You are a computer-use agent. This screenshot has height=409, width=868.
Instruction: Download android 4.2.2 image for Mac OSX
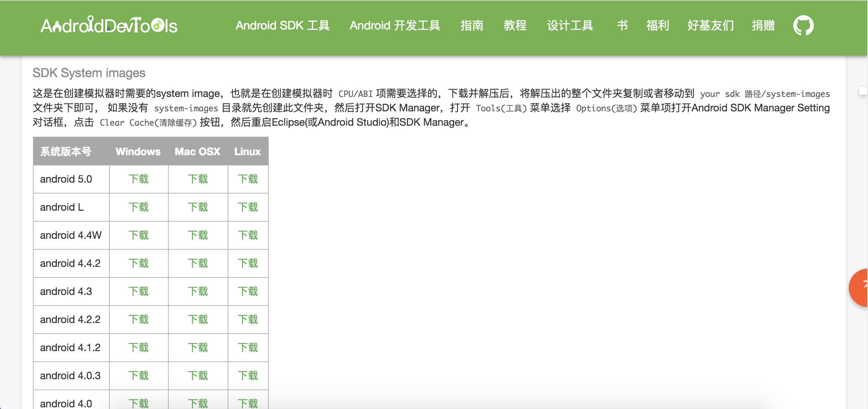[198, 319]
